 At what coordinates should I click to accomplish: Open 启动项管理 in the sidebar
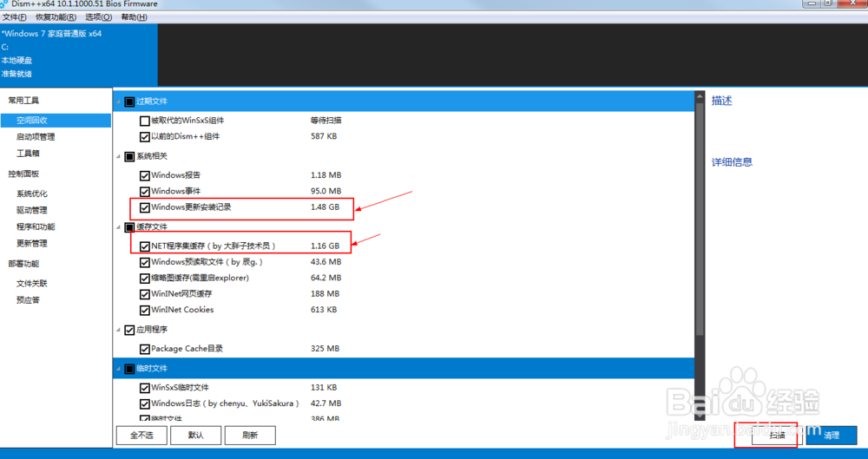click(x=36, y=137)
